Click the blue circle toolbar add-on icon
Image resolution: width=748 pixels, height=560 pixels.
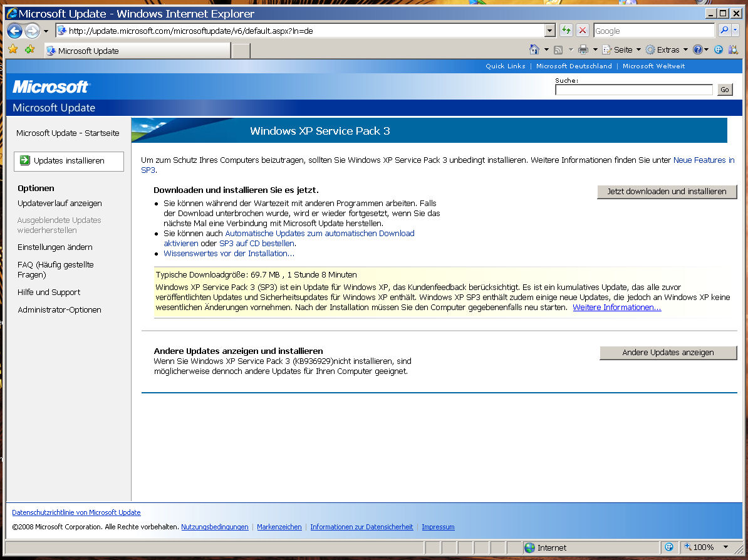click(719, 49)
